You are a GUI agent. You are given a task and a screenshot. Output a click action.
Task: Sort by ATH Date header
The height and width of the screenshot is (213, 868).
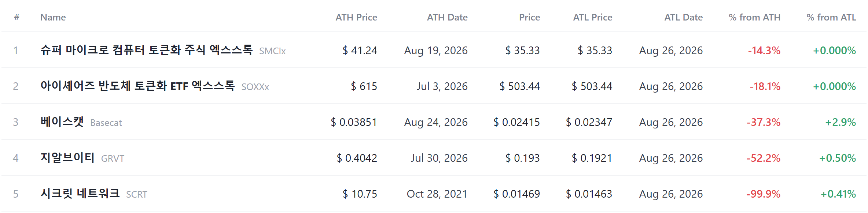pyautogui.click(x=447, y=17)
